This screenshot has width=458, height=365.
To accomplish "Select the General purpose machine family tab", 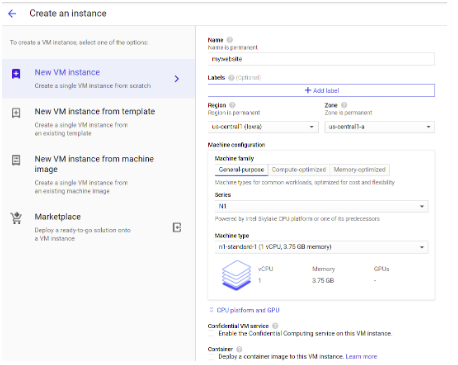I will [x=241, y=170].
